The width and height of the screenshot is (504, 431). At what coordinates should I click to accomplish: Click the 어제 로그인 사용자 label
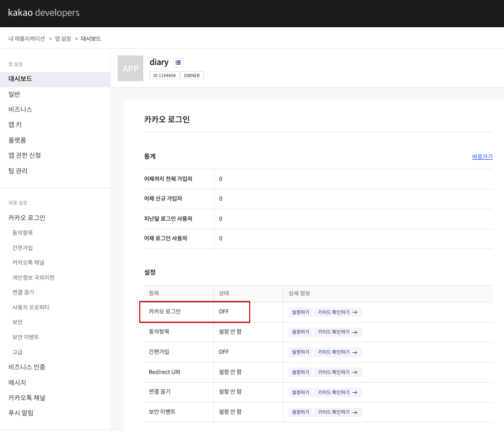coord(165,238)
